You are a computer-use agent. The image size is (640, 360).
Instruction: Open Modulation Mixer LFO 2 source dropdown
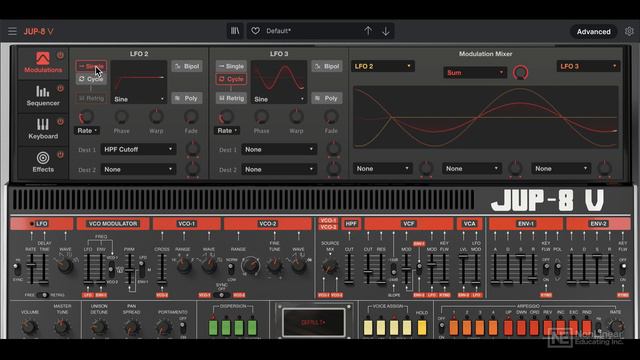pyautogui.click(x=383, y=66)
